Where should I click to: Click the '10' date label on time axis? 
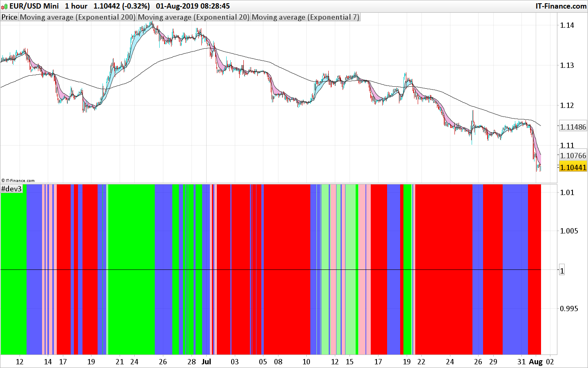(306, 361)
